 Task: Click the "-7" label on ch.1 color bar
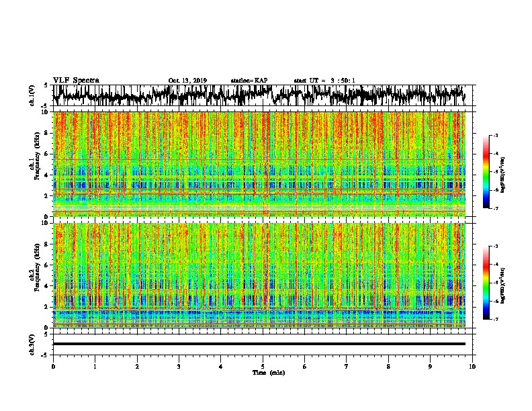pos(495,208)
